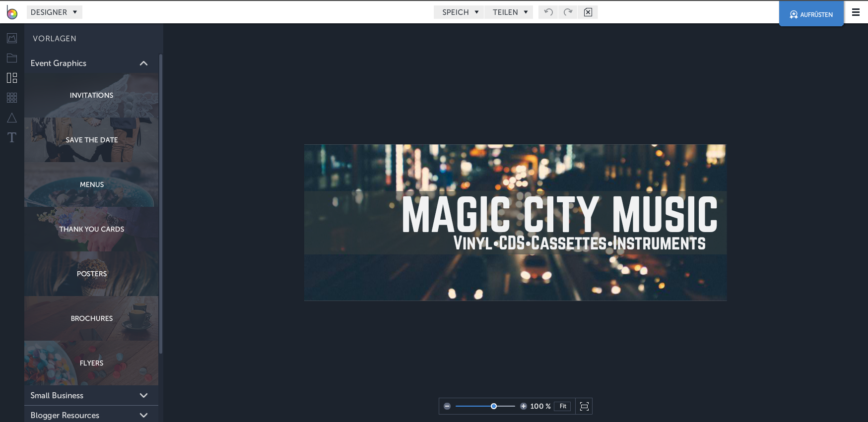The width and height of the screenshot is (868, 422).
Task: Click the templates panel scrollbar
Action: (160, 203)
